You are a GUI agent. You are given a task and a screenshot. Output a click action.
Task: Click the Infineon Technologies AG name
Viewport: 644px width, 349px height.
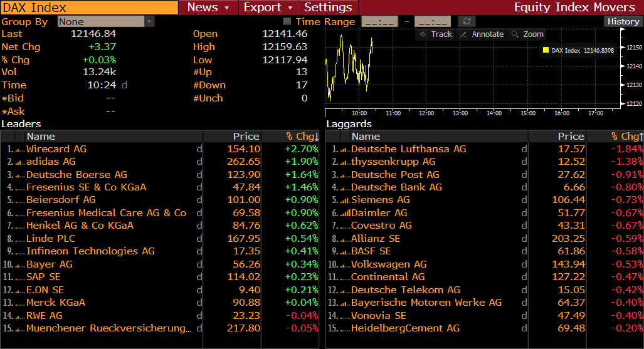coord(90,251)
